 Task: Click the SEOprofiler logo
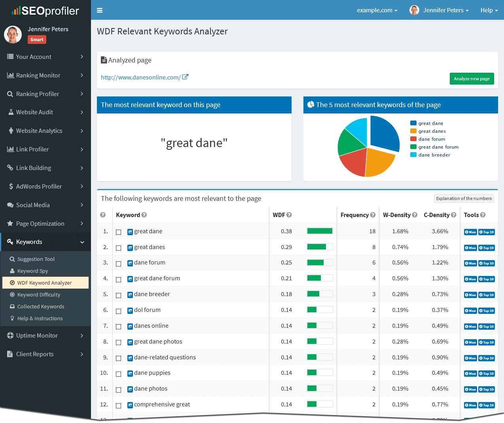(45, 11)
